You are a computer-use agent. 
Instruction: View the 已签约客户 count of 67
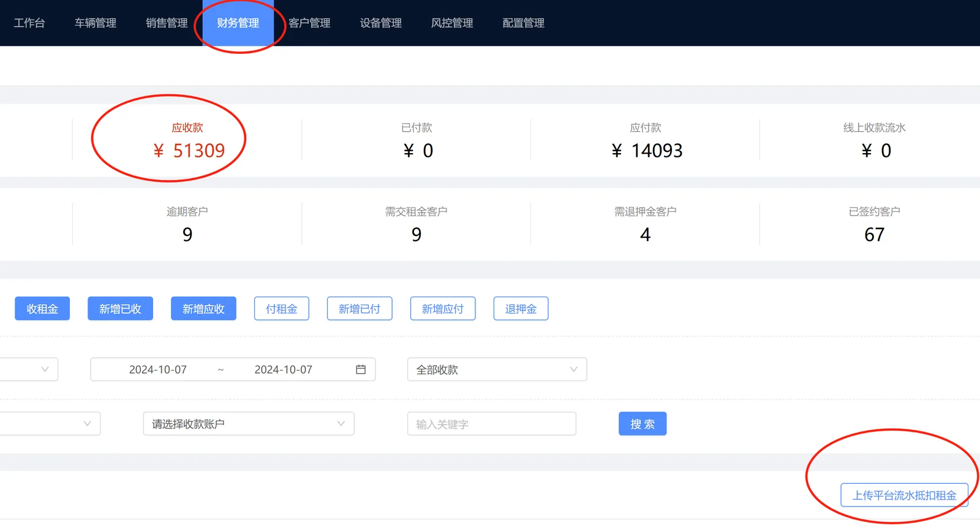pos(875,224)
